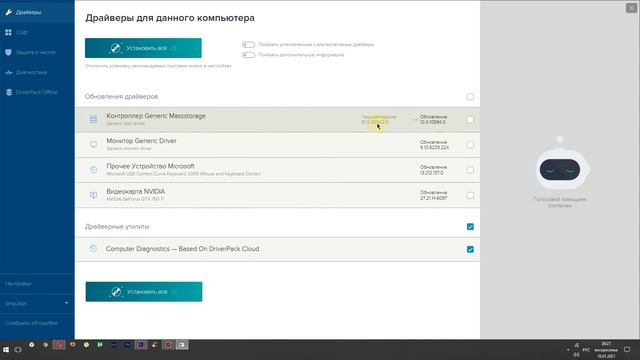Click the Драйверы для данного компьютера heading

170,18
